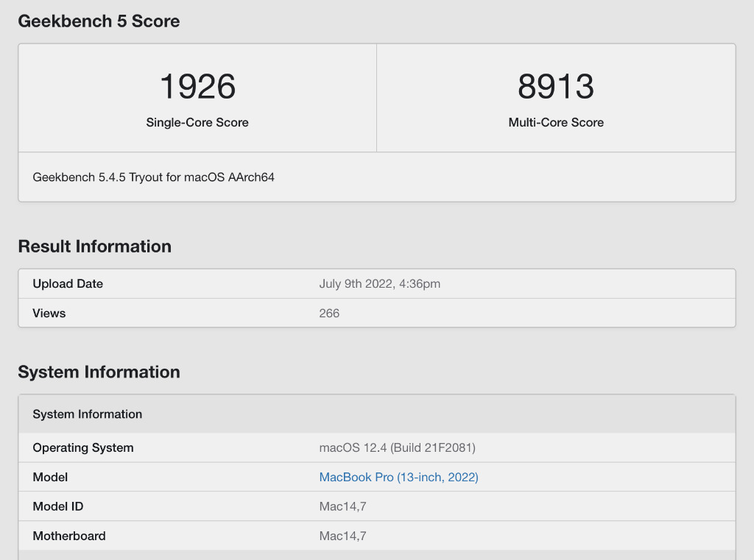Click the Result Information heading
Viewport: 754px width, 560px height.
pyautogui.click(x=95, y=246)
